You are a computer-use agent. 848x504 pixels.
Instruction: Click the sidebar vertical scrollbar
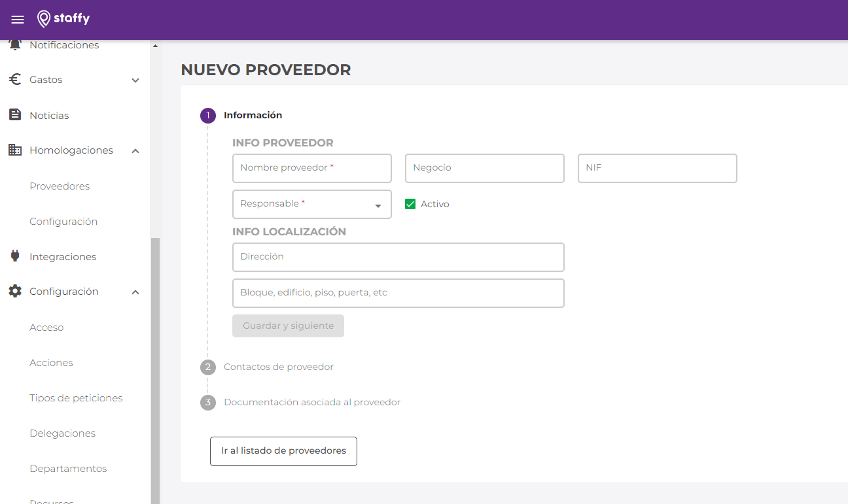pyautogui.click(x=155, y=366)
